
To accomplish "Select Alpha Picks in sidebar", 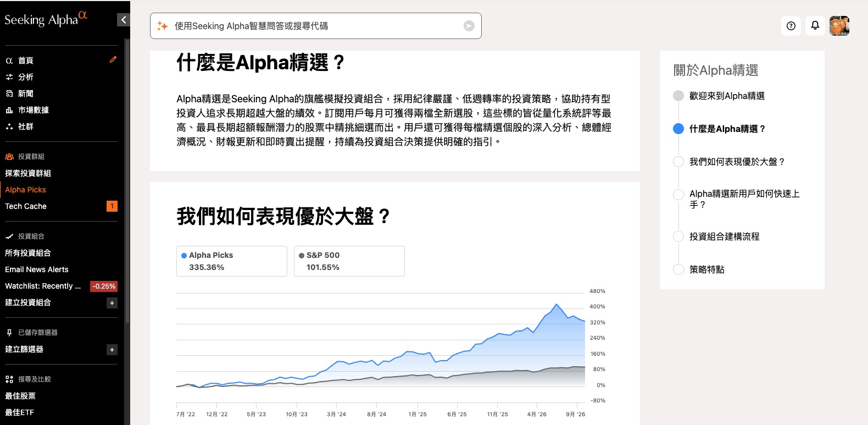I will 25,190.
